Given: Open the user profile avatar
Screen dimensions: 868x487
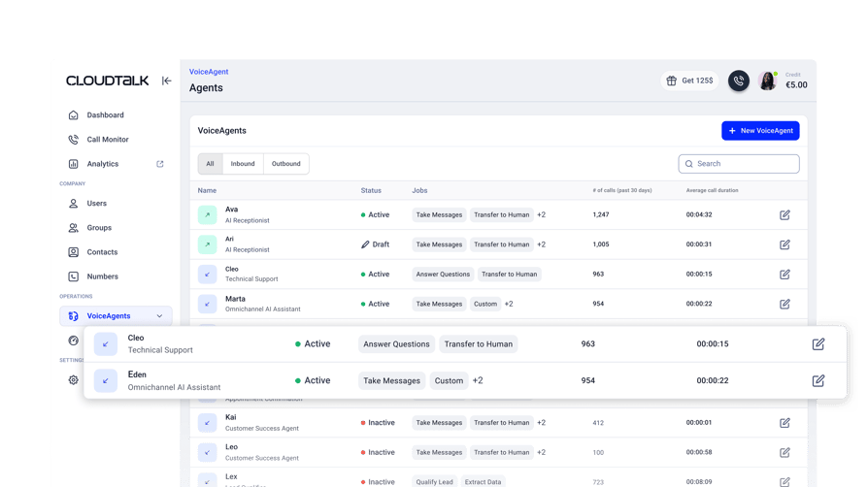Looking at the screenshot, I should [767, 81].
